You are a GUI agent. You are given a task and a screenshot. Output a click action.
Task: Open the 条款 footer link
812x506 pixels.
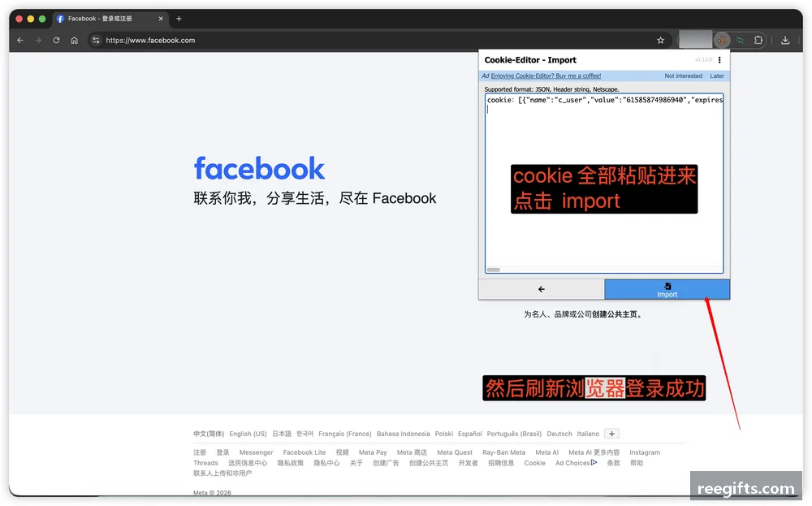tap(614, 463)
